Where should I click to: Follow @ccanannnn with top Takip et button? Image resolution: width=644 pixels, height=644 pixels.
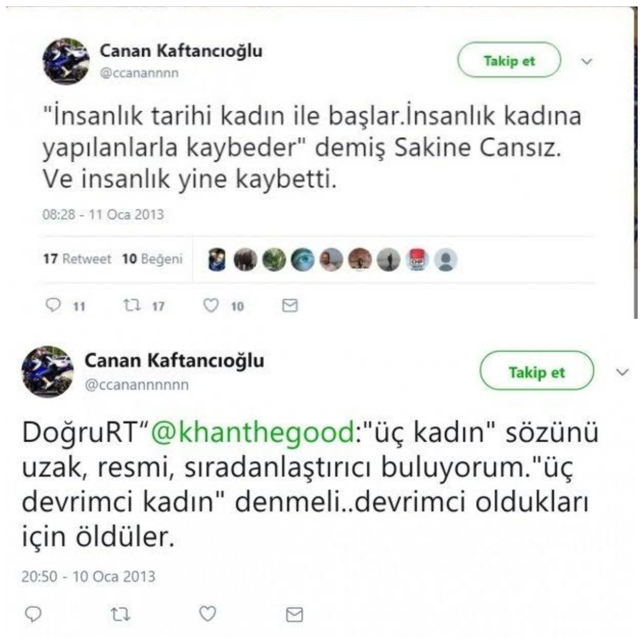pyautogui.click(x=509, y=60)
